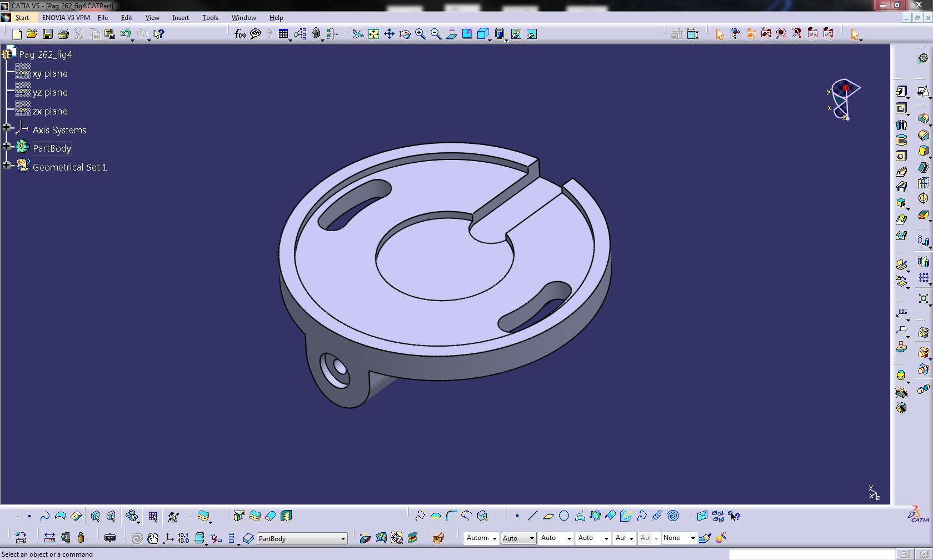
Task: Open the Edit menu
Action: click(127, 18)
